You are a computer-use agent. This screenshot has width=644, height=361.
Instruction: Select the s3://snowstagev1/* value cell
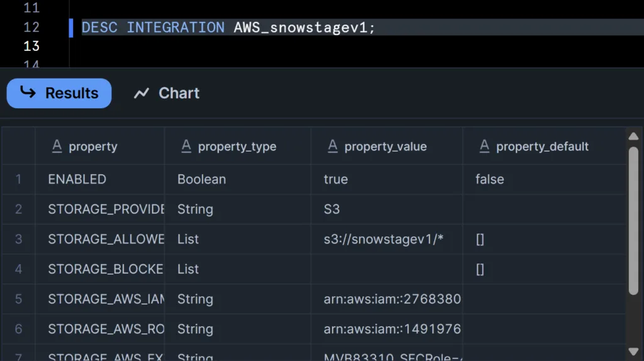387,240
